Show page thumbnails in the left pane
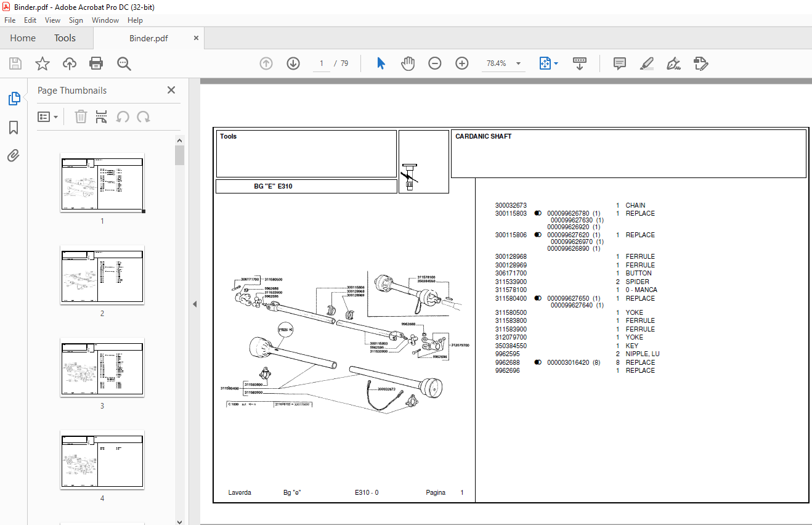Screen dimensions: 812x525 [x=14, y=99]
